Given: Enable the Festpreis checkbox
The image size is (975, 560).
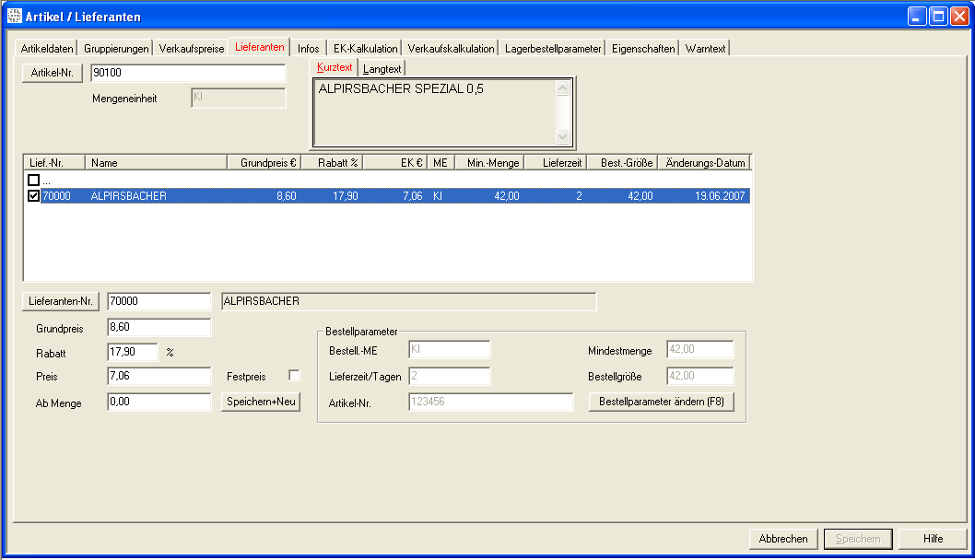Looking at the screenshot, I should tap(294, 375).
